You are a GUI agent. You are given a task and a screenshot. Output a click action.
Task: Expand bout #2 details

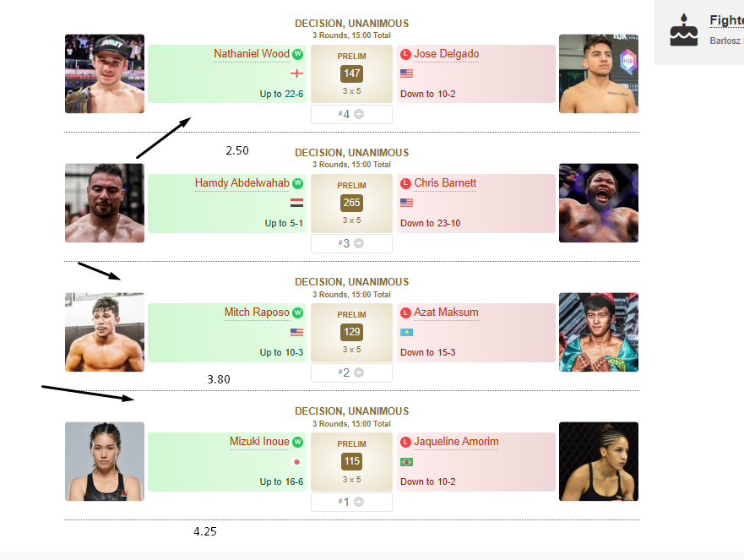point(358,372)
